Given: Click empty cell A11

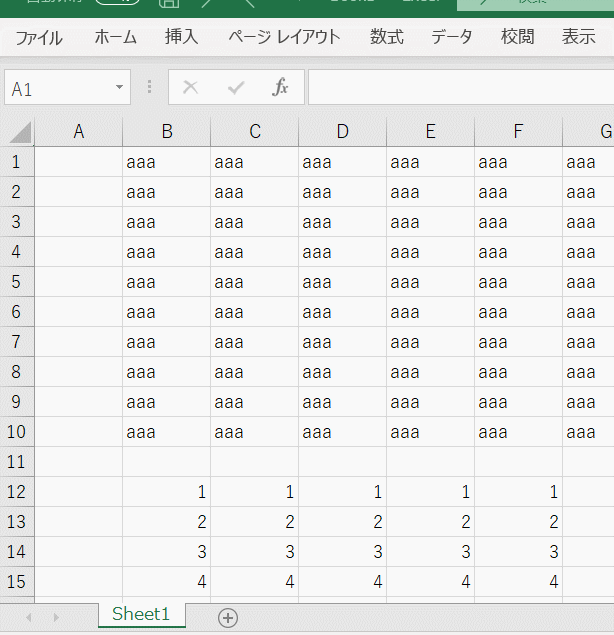Looking at the screenshot, I should click(79, 461).
